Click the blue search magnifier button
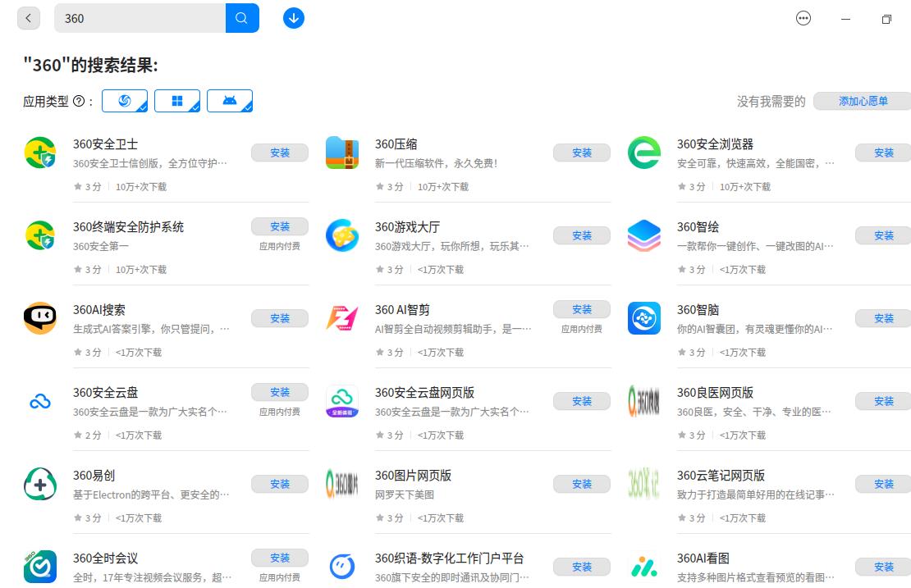 point(241,18)
